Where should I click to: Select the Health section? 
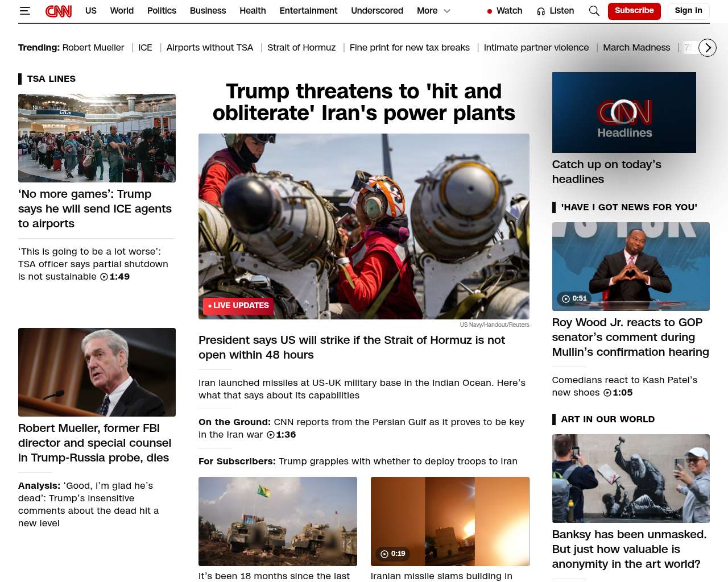pos(253,11)
